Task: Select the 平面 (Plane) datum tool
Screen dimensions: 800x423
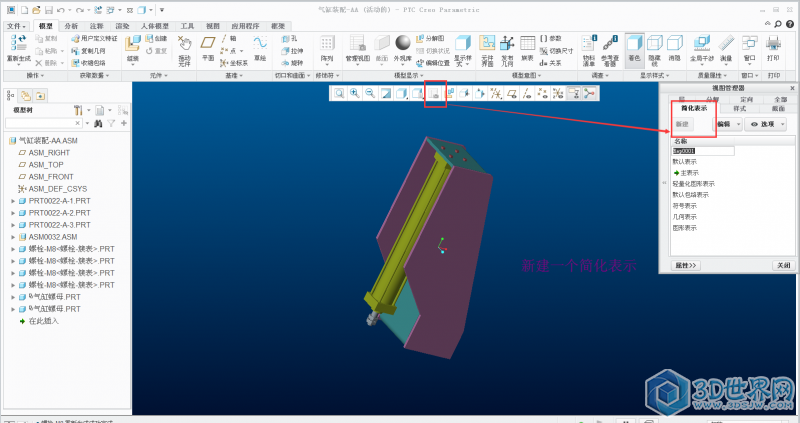Action: coord(207,46)
